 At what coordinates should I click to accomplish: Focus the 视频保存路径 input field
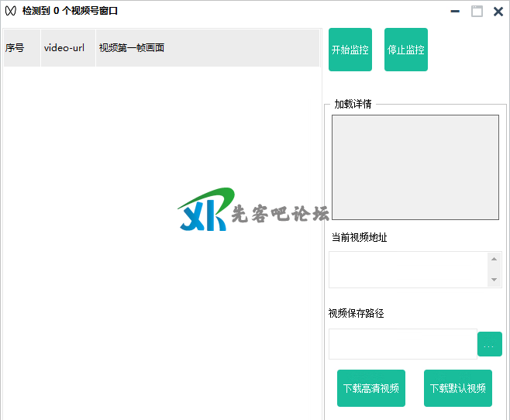pos(402,344)
